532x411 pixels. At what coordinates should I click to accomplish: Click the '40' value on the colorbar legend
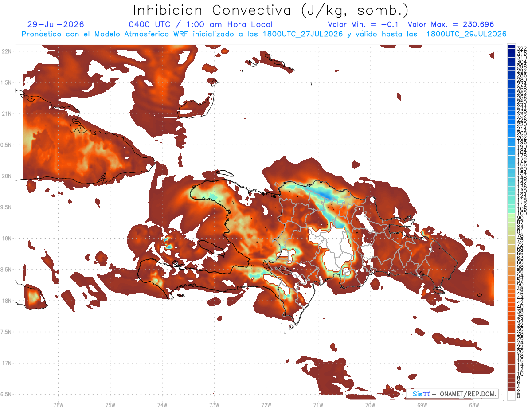pyautogui.click(x=520, y=307)
